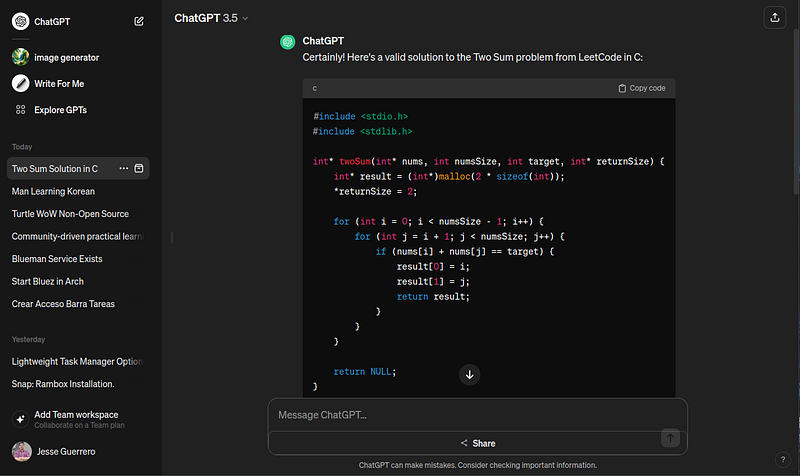The width and height of the screenshot is (800, 476).
Task: Open Lightweight Task Manager Options chat
Action: 78,361
